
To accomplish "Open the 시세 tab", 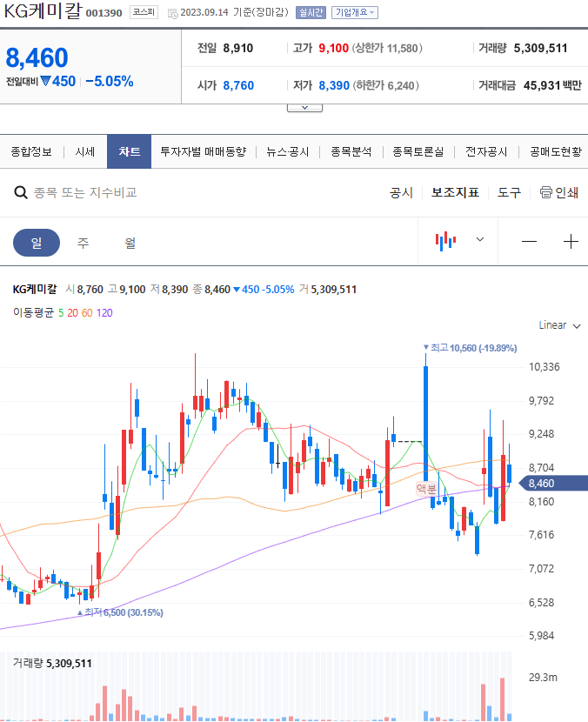I will pyautogui.click(x=84, y=151).
